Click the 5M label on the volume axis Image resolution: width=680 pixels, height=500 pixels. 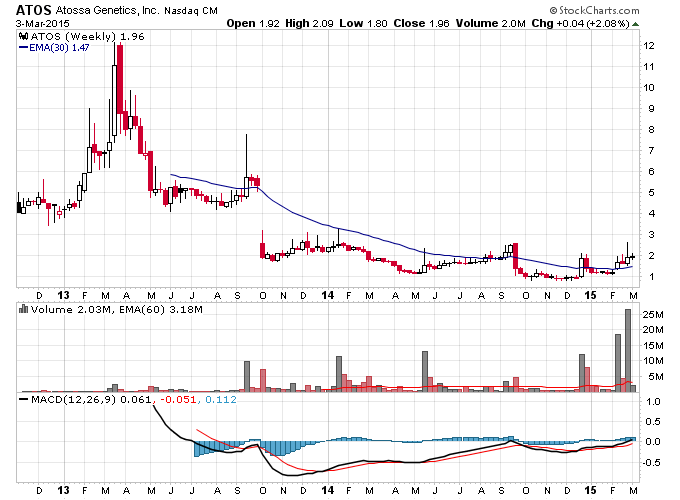pos(656,376)
